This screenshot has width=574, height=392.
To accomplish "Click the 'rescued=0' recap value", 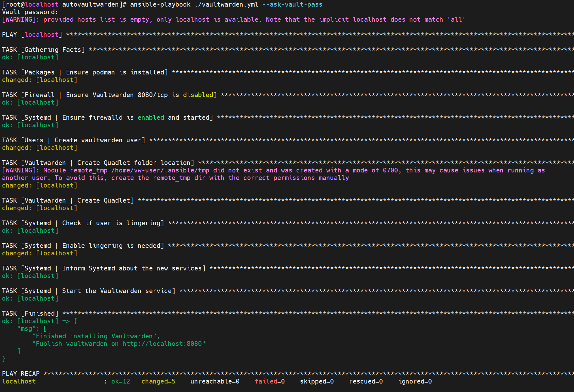I will click(x=366, y=381).
